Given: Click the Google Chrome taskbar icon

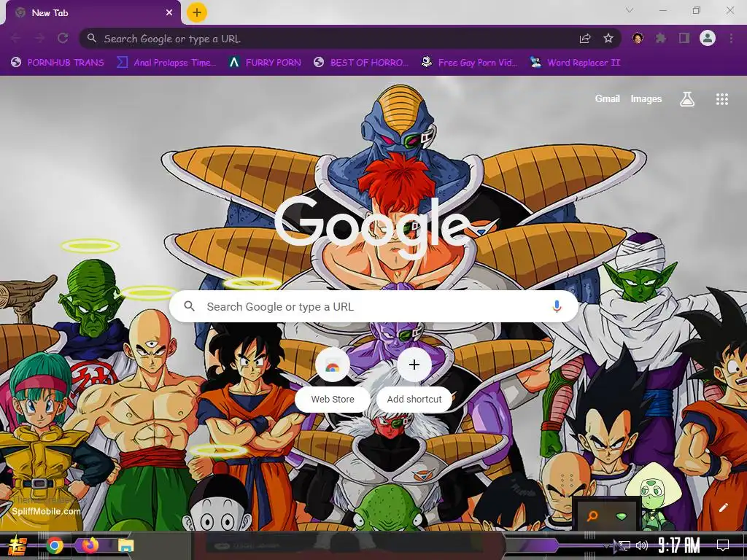Looking at the screenshot, I should [x=55, y=545].
